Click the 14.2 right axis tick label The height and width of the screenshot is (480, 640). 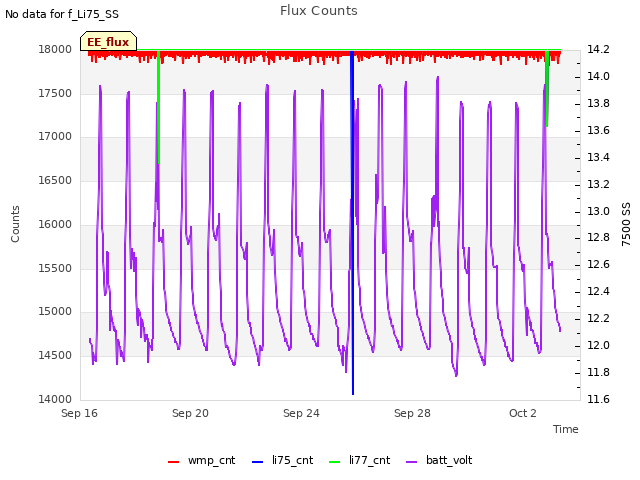point(598,49)
